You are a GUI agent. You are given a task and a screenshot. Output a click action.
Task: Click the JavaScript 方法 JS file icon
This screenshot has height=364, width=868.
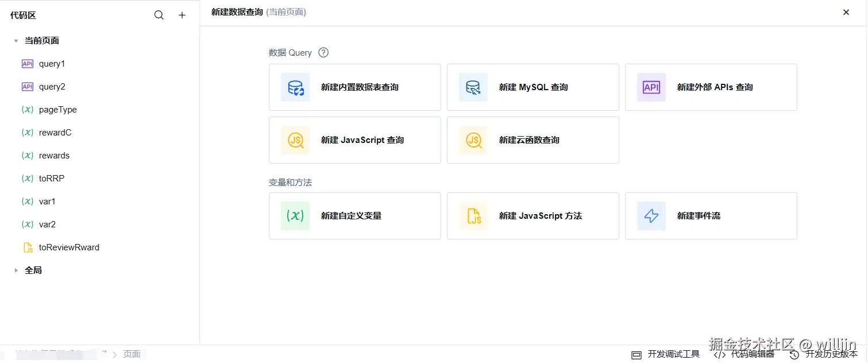coord(473,216)
